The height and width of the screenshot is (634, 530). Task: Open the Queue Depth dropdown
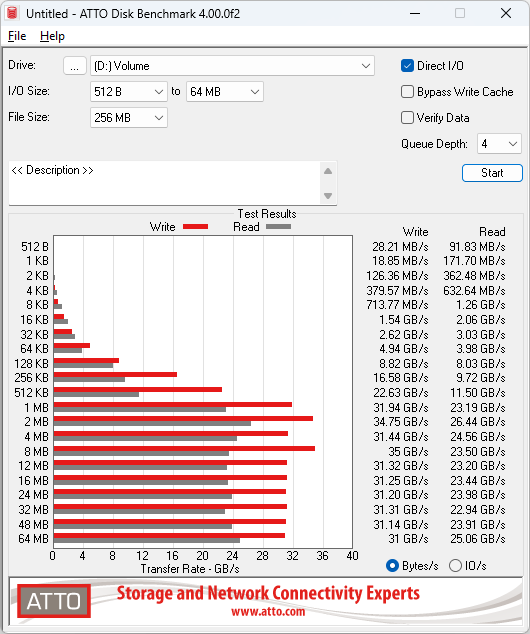pos(499,144)
